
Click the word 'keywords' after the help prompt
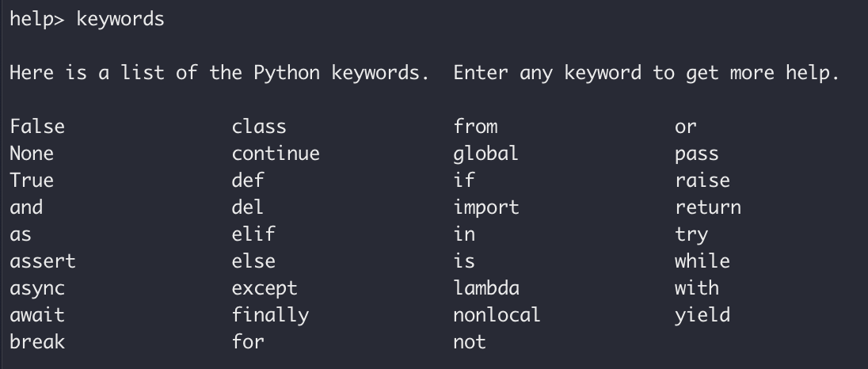point(120,20)
